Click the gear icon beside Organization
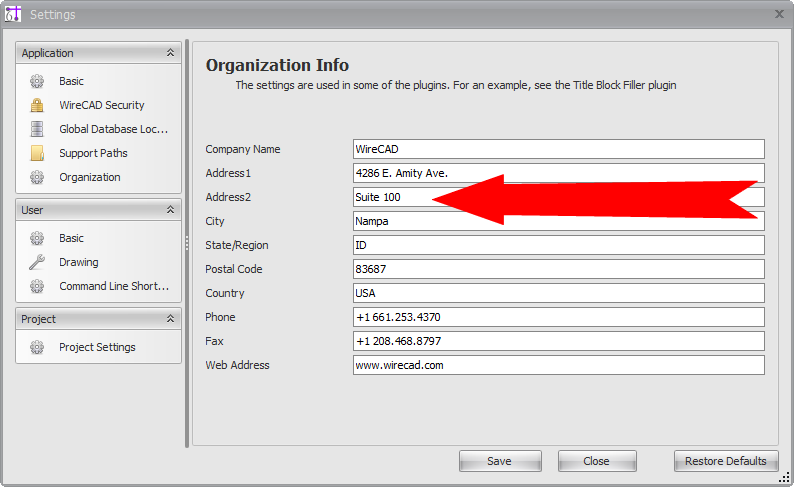 [37, 177]
